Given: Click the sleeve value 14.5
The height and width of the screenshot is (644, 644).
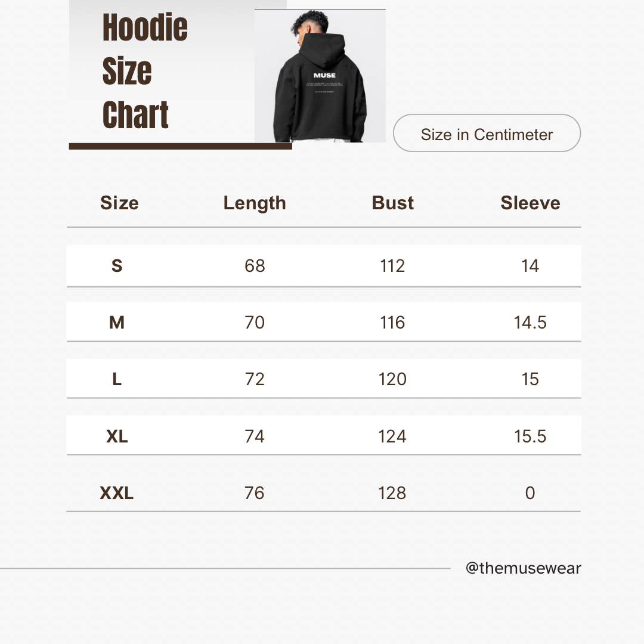Looking at the screenshot, I should [x=530, y=323].
